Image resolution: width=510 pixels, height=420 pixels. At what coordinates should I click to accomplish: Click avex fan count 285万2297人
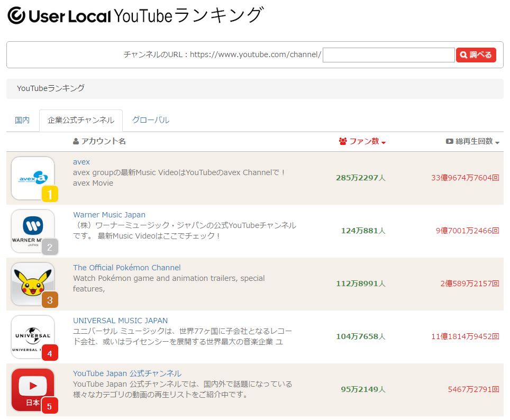point(361,178)
